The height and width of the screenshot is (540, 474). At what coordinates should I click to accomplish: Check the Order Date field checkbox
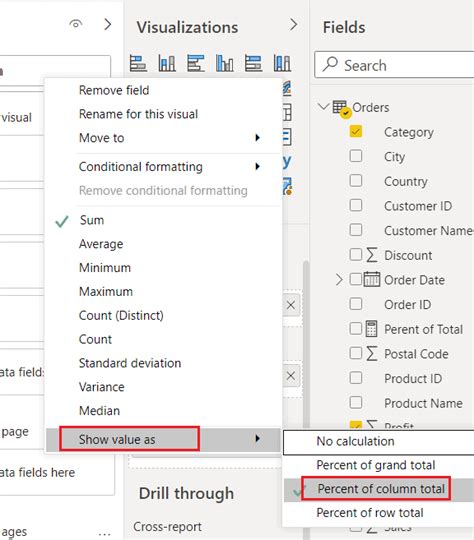coord(356,279)
